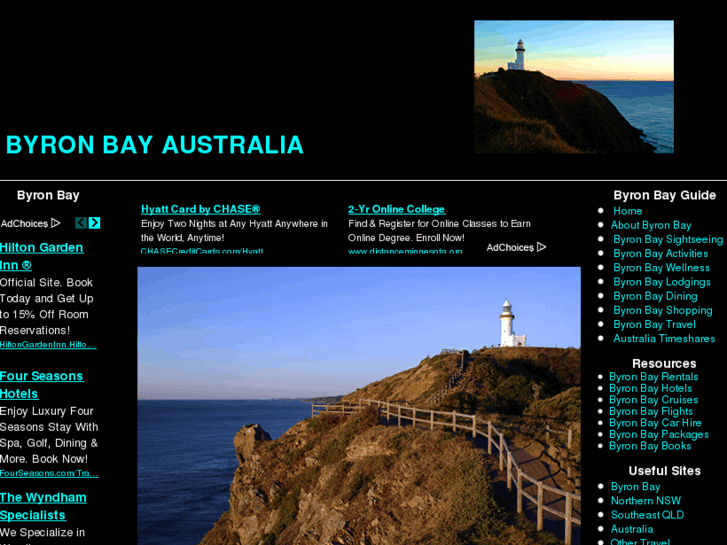
Task: Go to the Home page link
Action: (x=627, y=211)
